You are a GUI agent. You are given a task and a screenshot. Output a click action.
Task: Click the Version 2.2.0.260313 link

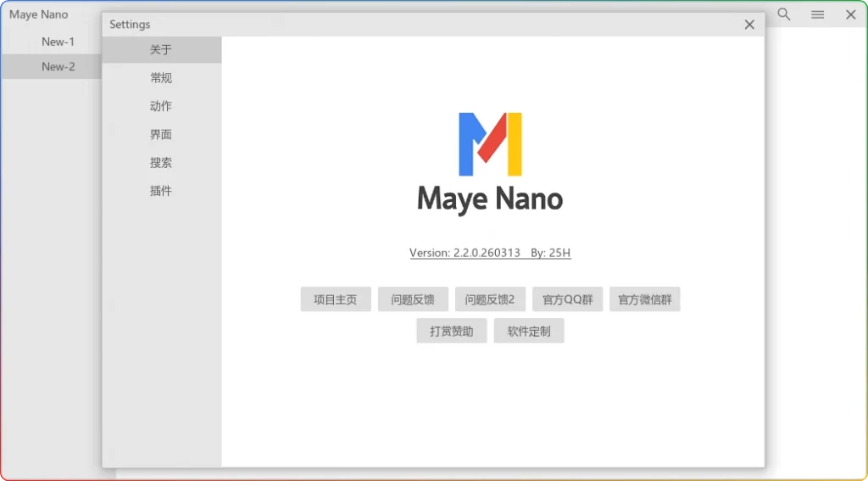(490, 253)
